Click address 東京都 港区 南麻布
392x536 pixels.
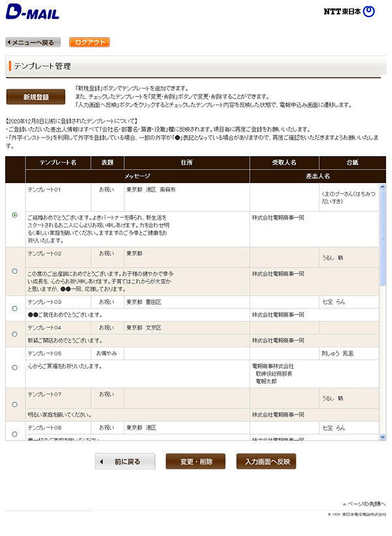click(151, 190)
